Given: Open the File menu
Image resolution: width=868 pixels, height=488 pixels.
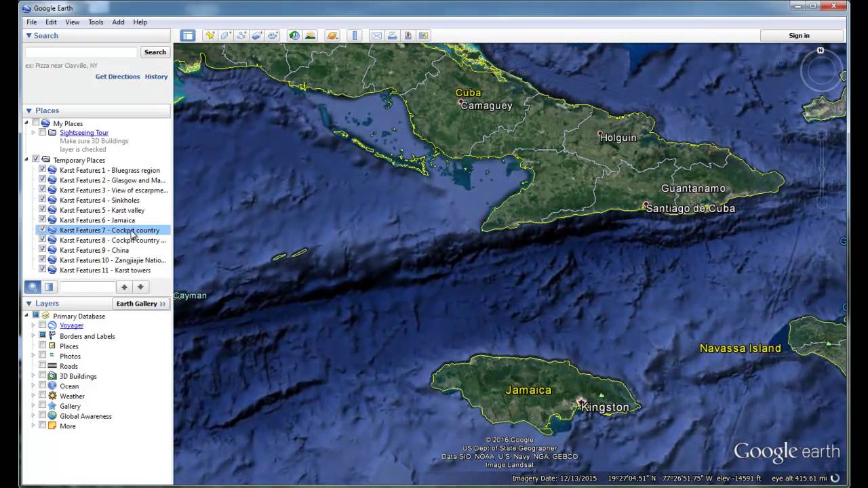Looking at the screenshot, I should pos(31,22).
